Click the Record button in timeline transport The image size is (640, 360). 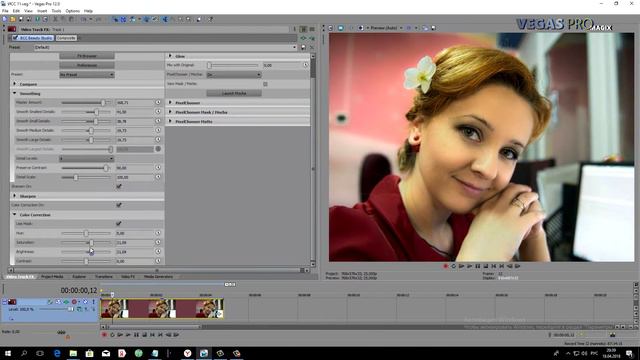pyautogui.click(x=104, y=335)
